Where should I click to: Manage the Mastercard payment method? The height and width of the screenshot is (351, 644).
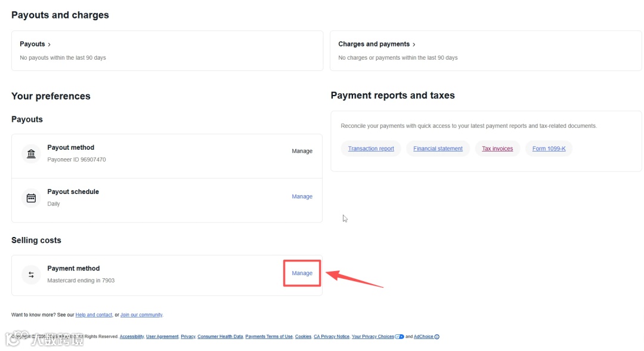[302, 273]
